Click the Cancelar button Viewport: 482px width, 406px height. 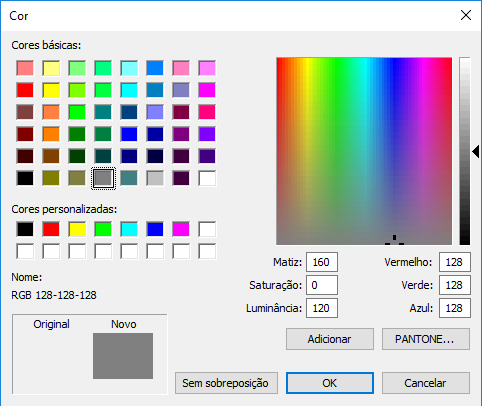426,383
